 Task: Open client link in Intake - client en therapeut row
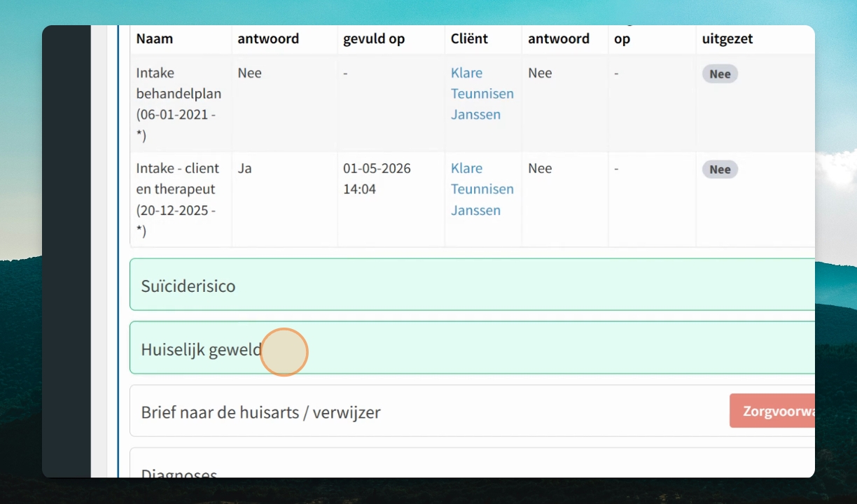482,189
